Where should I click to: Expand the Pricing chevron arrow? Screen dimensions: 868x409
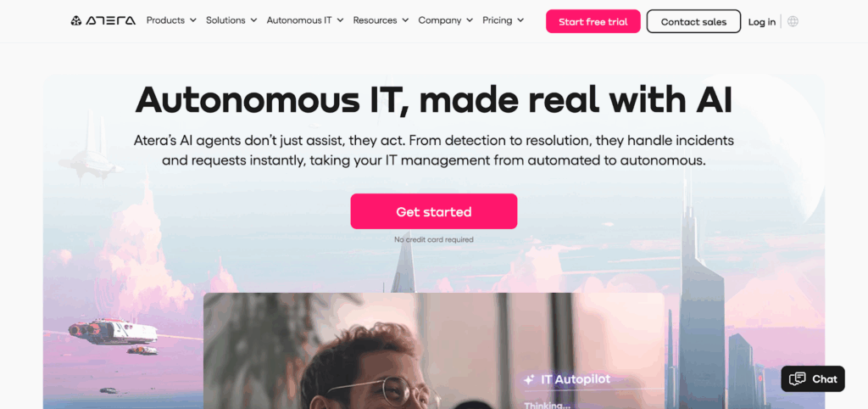520,20
